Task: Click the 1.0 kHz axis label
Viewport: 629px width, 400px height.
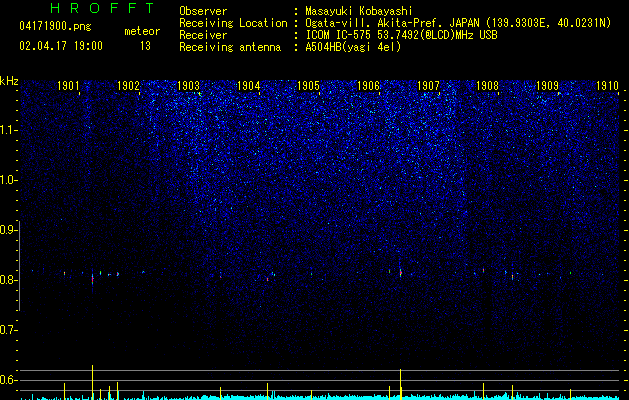Action: pyautogui.click(x=8, y=180)
